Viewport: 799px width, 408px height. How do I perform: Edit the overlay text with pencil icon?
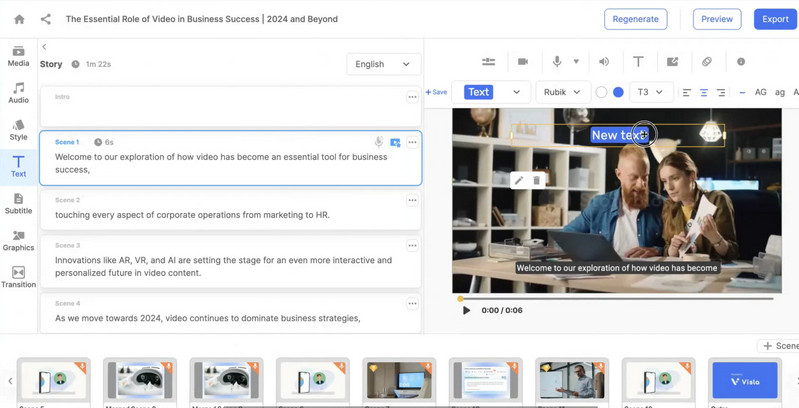[x=519, y=180]
